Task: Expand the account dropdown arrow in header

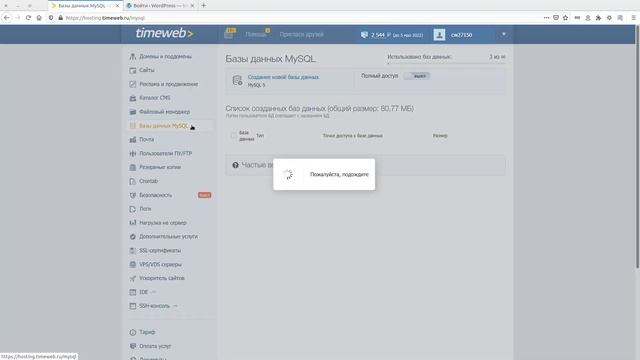Action: coord(504,34)
